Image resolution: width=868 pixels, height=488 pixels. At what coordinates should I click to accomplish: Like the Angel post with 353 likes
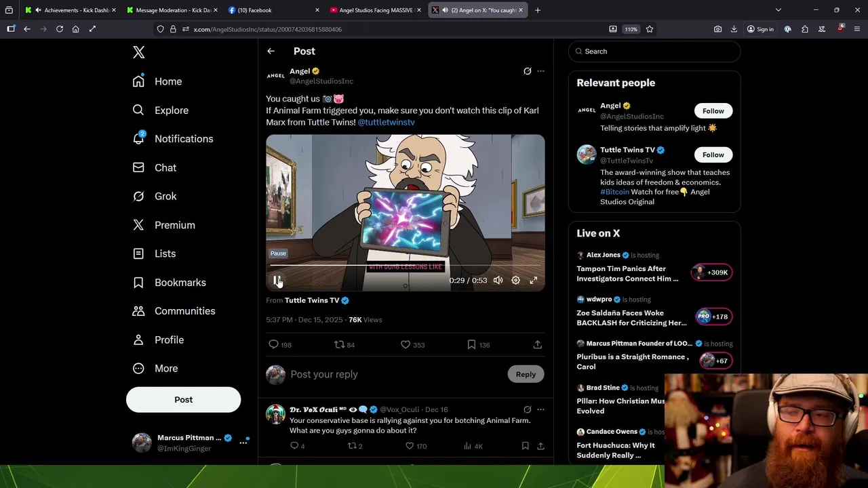pos(412,345)
